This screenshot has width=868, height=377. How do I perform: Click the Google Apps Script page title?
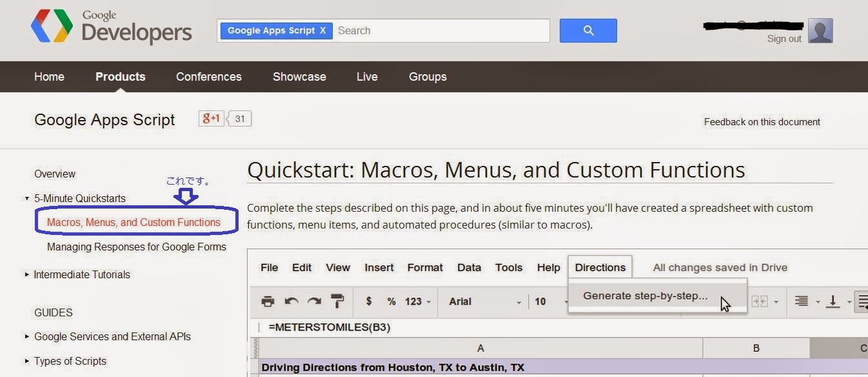click(104, 120)
